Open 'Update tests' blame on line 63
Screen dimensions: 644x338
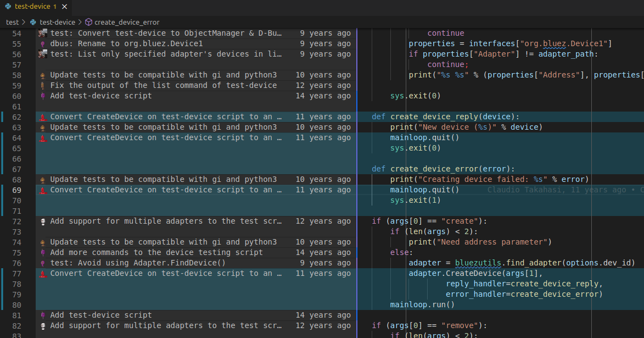coord(164,127)
